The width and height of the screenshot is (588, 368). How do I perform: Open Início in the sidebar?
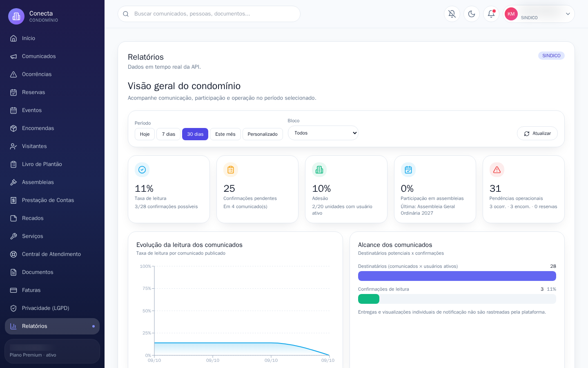(x=52, y=38)
